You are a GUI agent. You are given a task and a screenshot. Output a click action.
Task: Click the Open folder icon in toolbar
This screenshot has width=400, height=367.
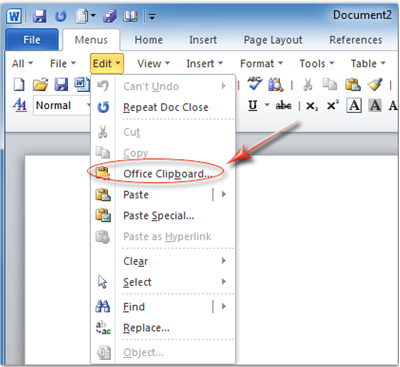point(40,85)
